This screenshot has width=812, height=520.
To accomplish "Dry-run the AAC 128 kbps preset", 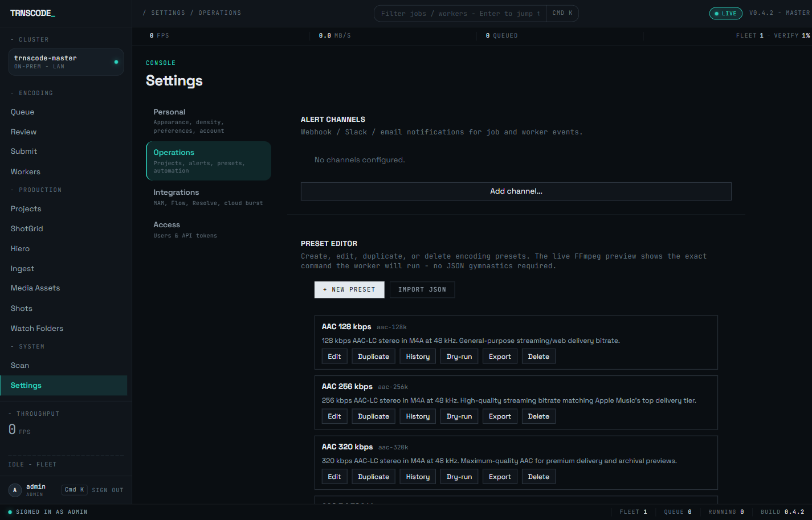I will coord(459,357).
